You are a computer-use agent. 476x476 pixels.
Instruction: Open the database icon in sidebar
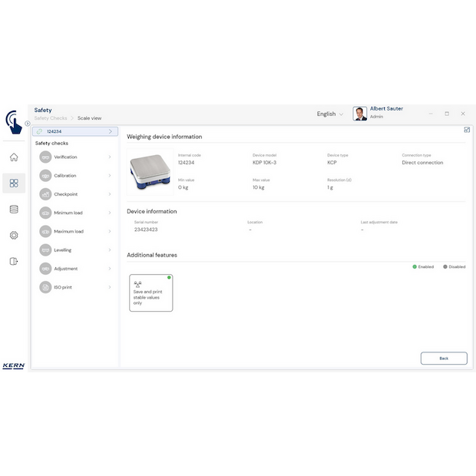(x=14, y=209)
